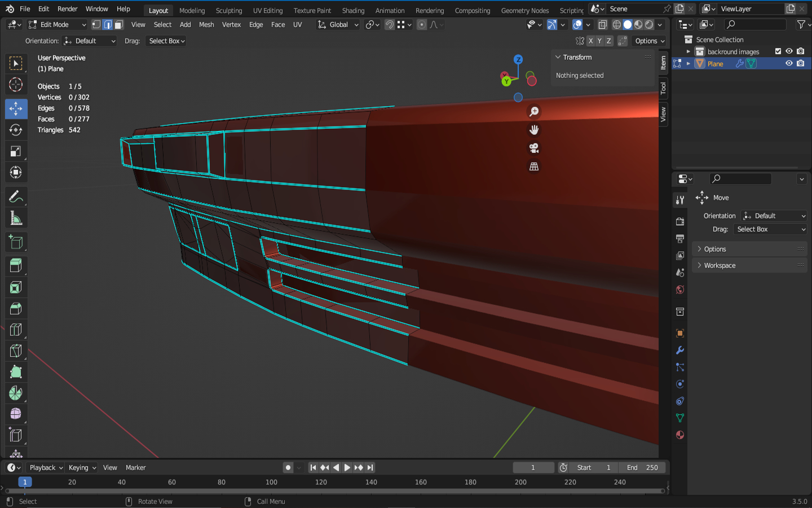Open the Edit Mode dropdown

pos(57,25)
